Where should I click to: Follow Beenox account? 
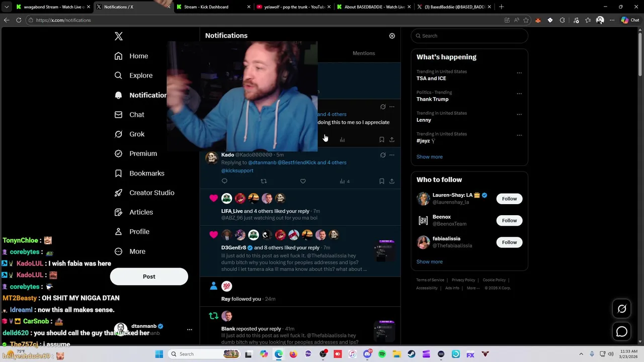509,220
